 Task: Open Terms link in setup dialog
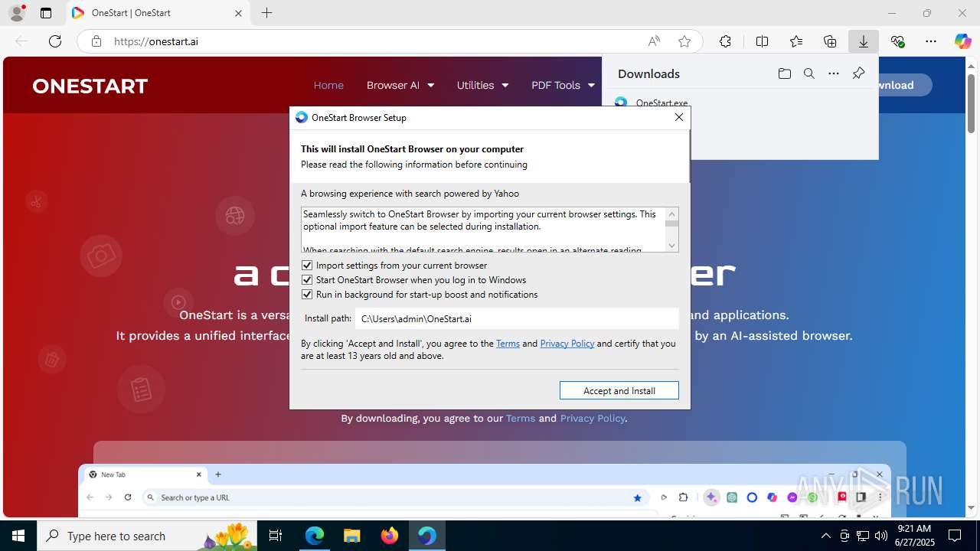click(508, 344)
